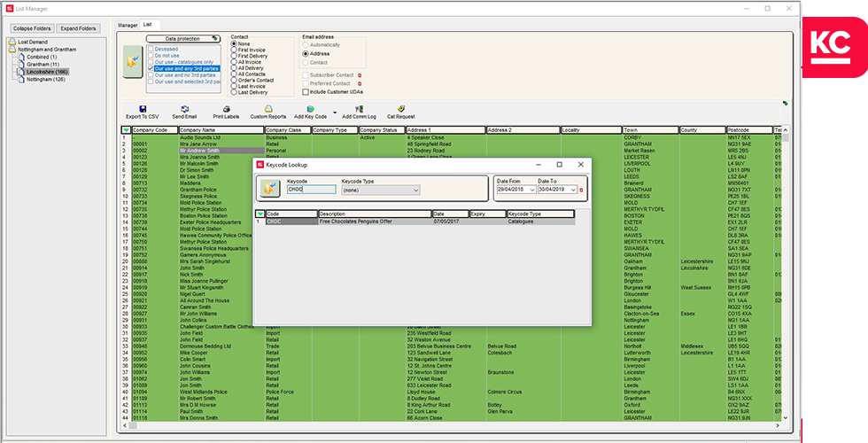Viewport: 868px width, 443px height.
Task: Untick Our use and any 3rd parties
Action: tap(151, 69)
